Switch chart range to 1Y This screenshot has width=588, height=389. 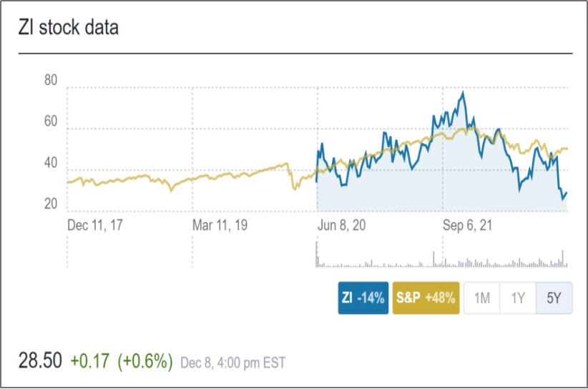(x=518, y=299)
